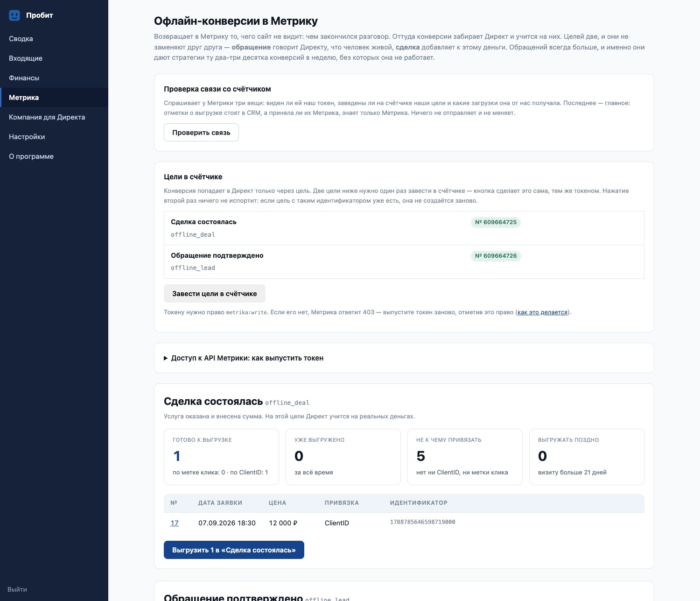Go to Входящие in sidebar

pos(26,58)
